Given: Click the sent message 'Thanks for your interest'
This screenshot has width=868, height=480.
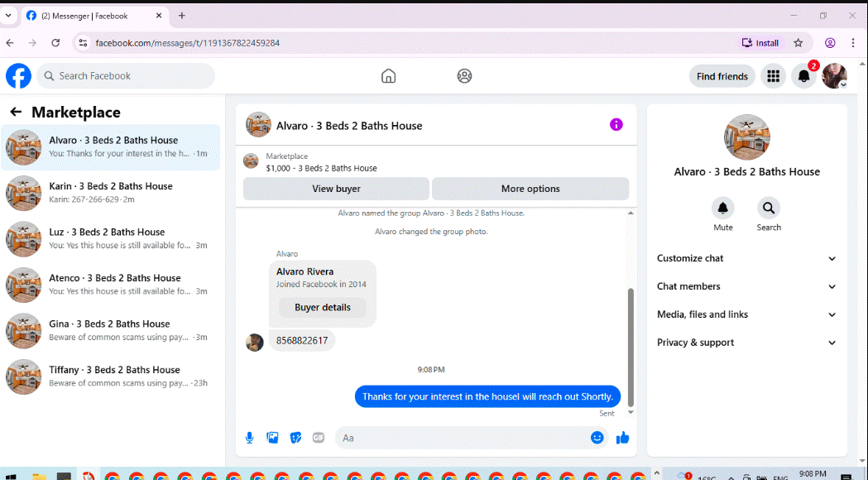Looking at the screenshot, I should point(487,396).
